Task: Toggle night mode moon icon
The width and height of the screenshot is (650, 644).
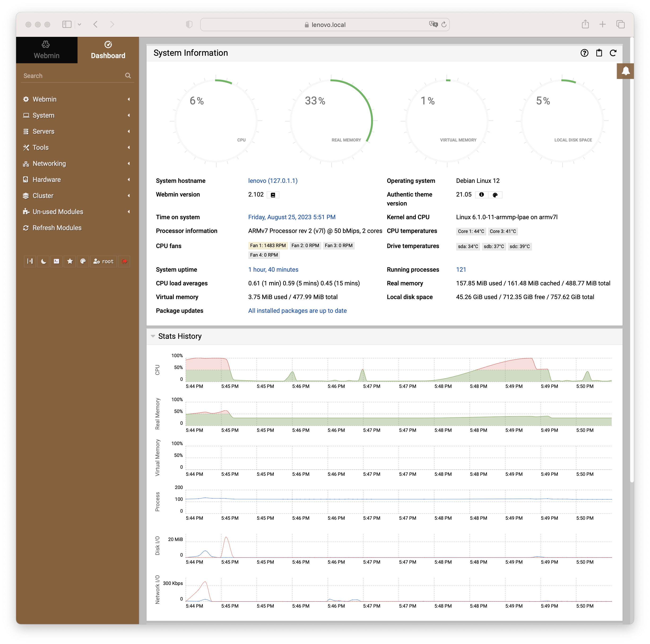Action: [x=43, y=261]
